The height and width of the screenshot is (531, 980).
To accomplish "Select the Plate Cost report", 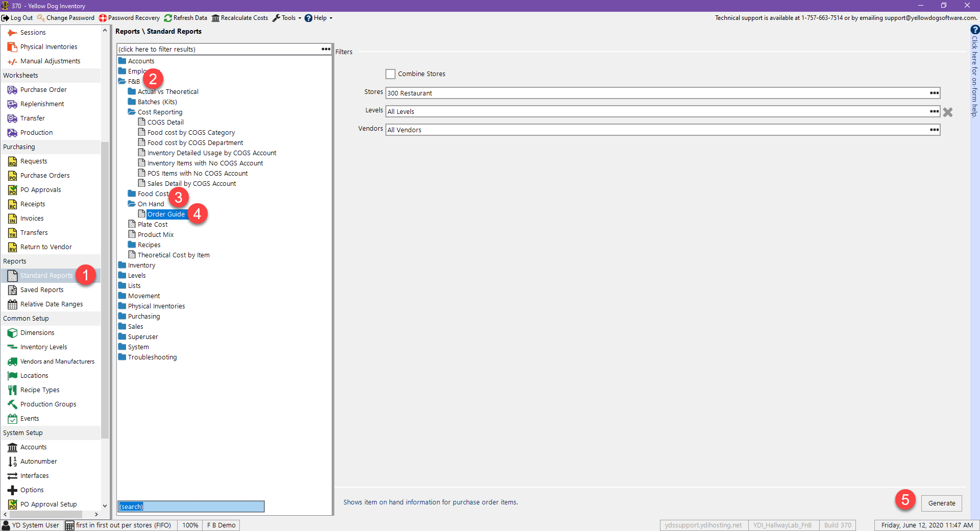I will pyautogui.click(x=152, y=224).
